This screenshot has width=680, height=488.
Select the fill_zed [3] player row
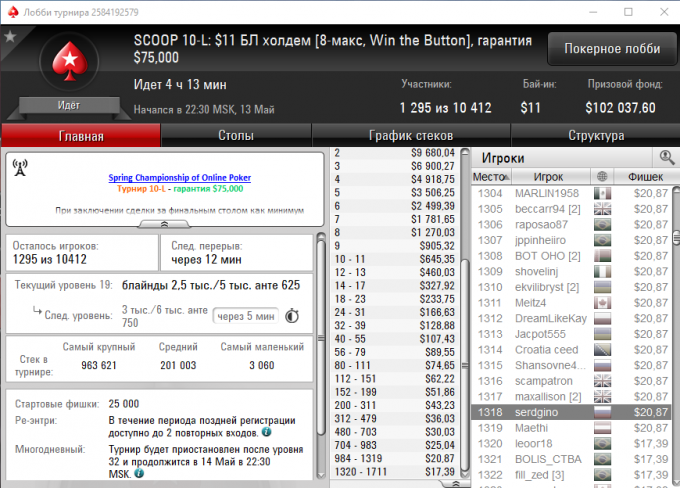coord(571,475)
